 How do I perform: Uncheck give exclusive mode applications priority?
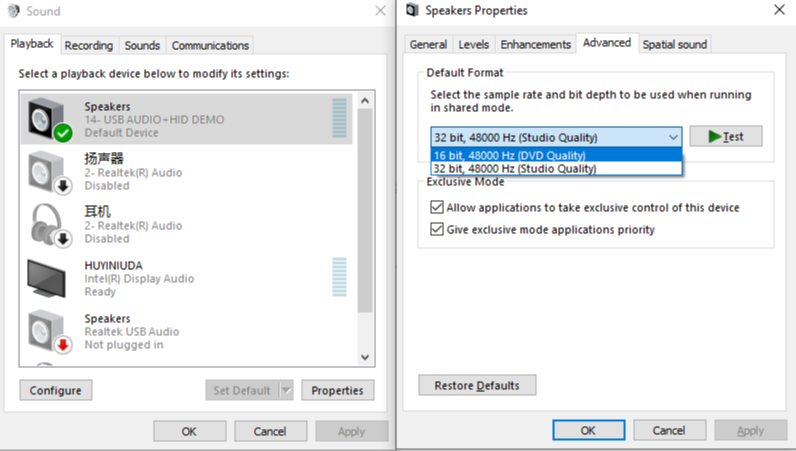coord(436,230)
